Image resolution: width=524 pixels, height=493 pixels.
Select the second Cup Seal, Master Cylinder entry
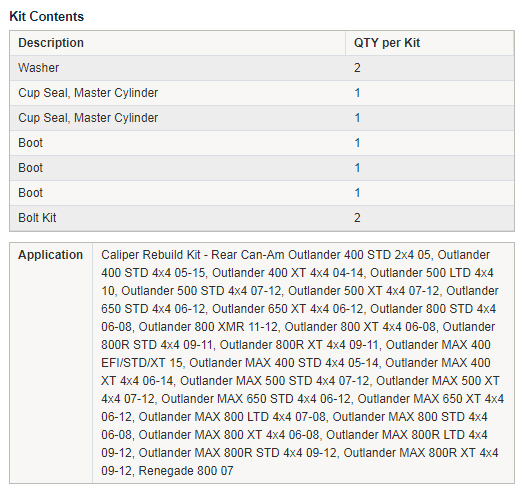(88, 118)
